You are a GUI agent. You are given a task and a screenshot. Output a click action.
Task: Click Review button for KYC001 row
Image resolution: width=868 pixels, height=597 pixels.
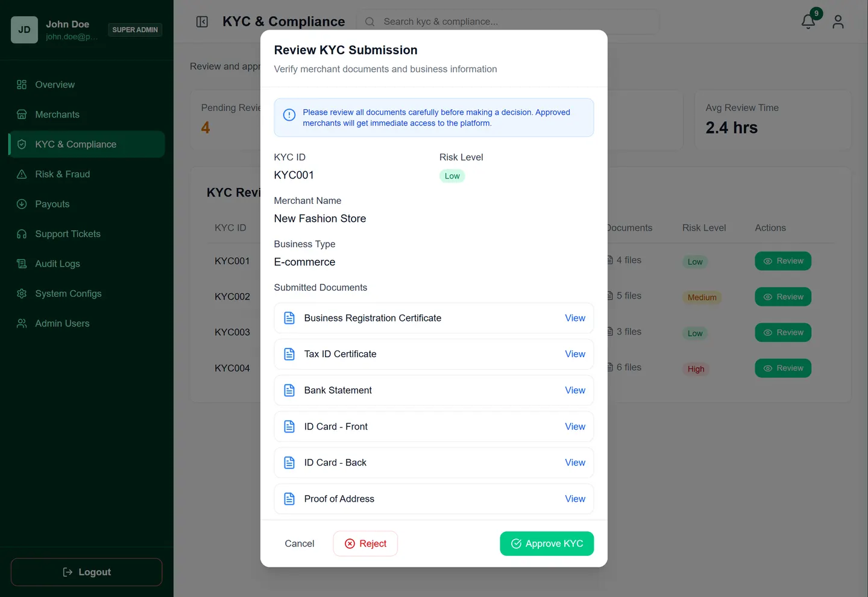point(783,261)
